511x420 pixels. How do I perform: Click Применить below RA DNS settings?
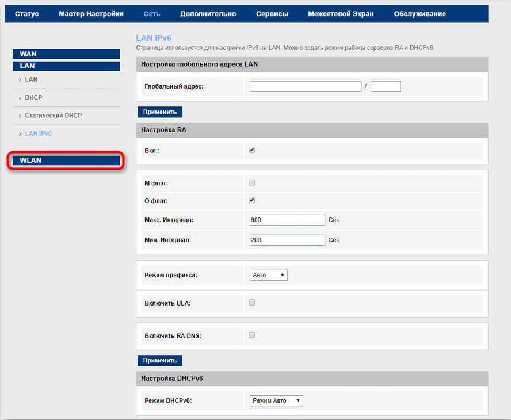coord(160,361)
